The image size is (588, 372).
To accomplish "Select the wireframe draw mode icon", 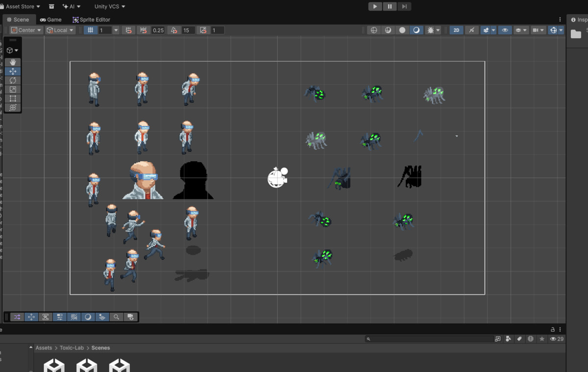I will pos(374,30).
